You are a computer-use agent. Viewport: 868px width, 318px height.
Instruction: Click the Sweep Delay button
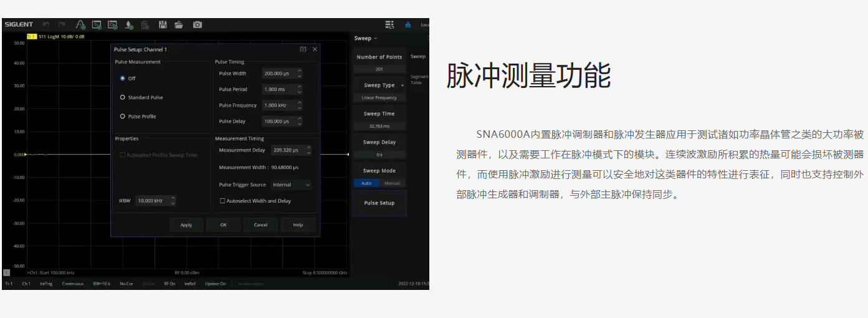click(x=379, y=147)
